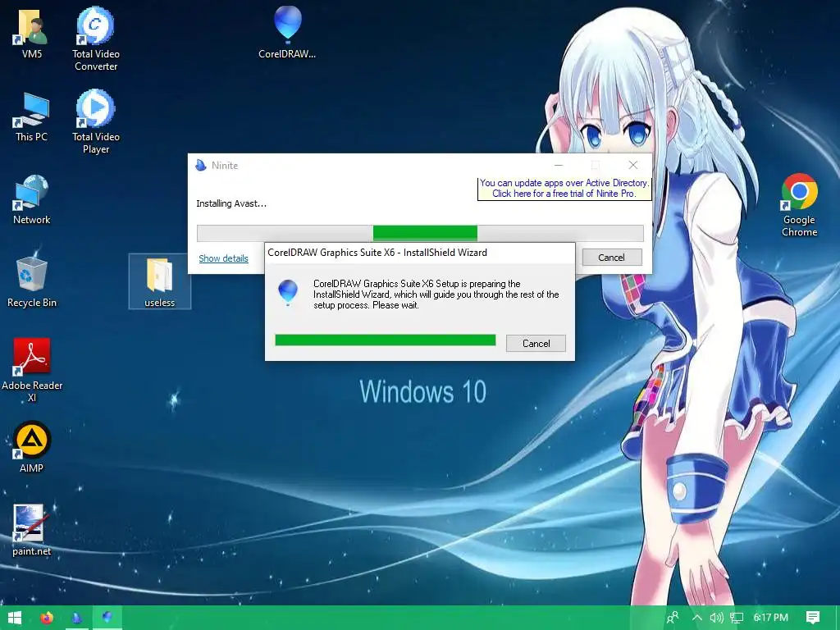This screenshot has height=630, width=840.
Task: Click Firefox in the taskbar
Action: [x=47, y=618]
